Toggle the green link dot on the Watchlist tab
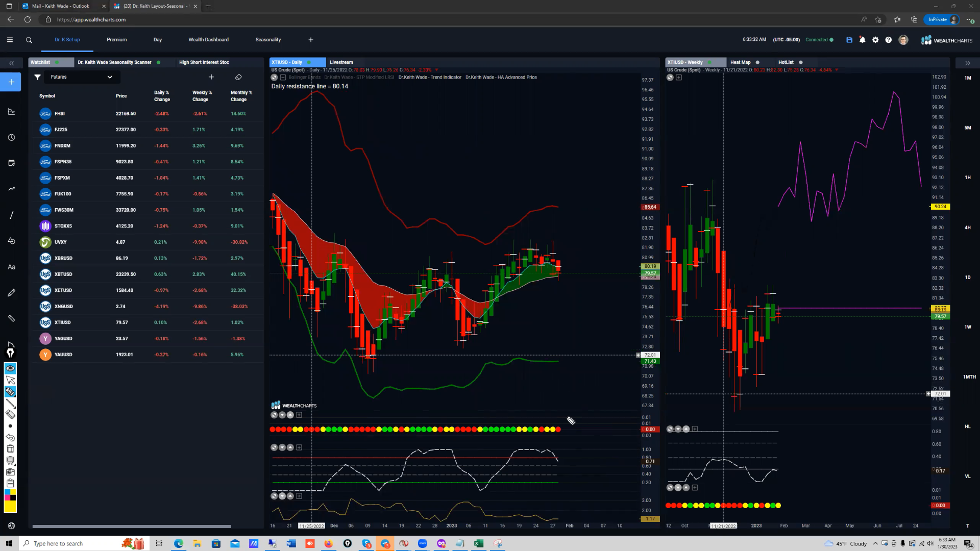980x551 pixels. tap(57, 62)
